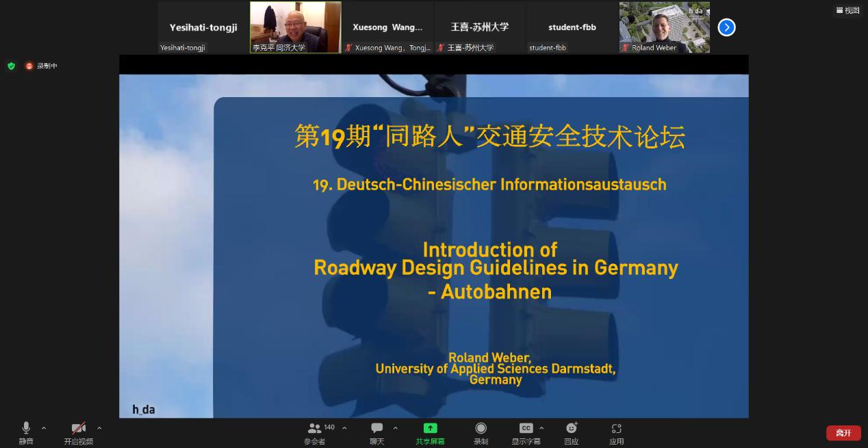The width and height of the screenshot is (868, 448).
Task: Open the participants (参会者) panel
Action: point(315,428)
